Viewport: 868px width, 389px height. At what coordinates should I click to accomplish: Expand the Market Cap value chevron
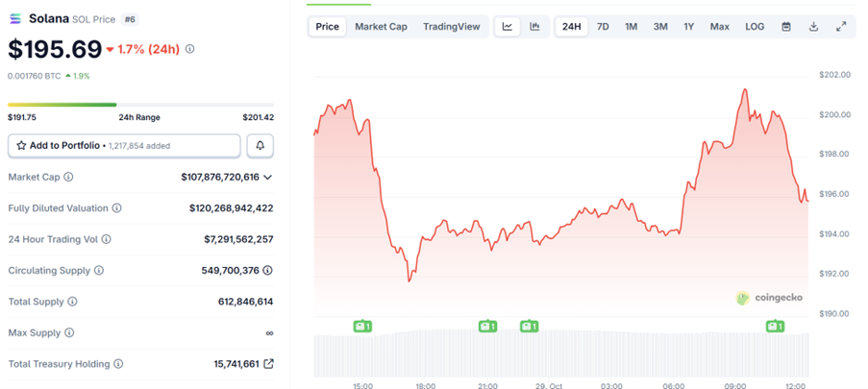coord(268,177)
